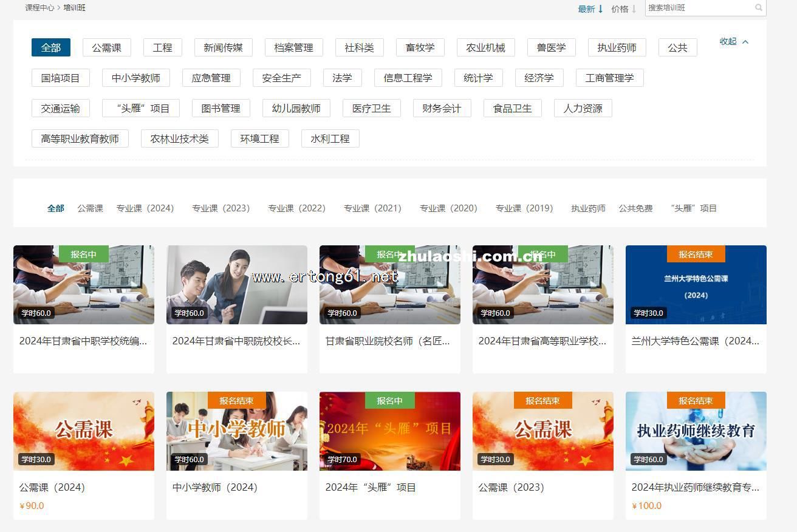Click the search magnifier icon
The image size is (797, 532).
tap(758, 8)
